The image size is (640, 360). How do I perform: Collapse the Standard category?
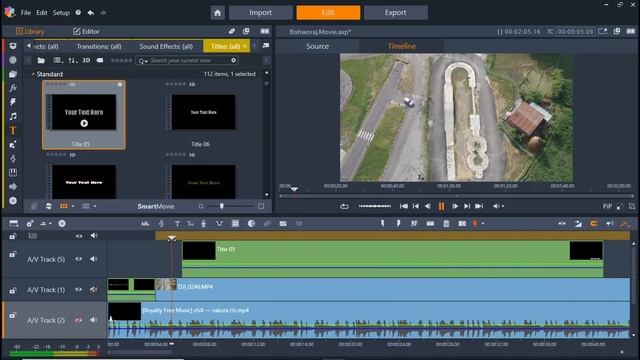click(x=33, y=74)
